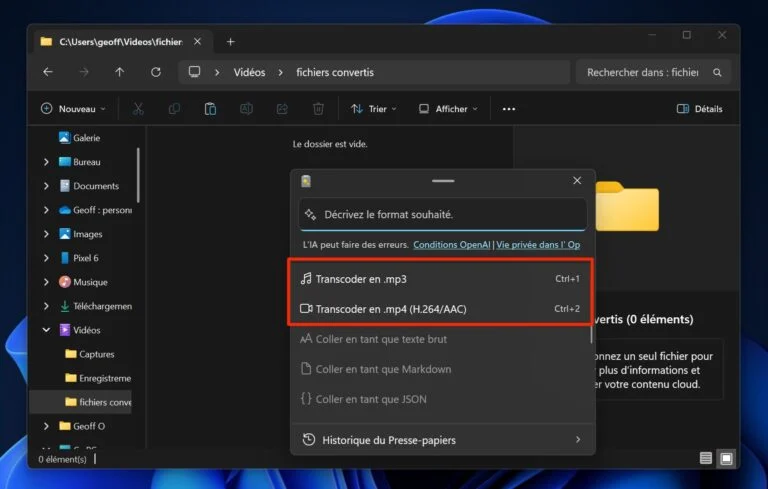Open the Conditions OpenAI link

(452, 245)
